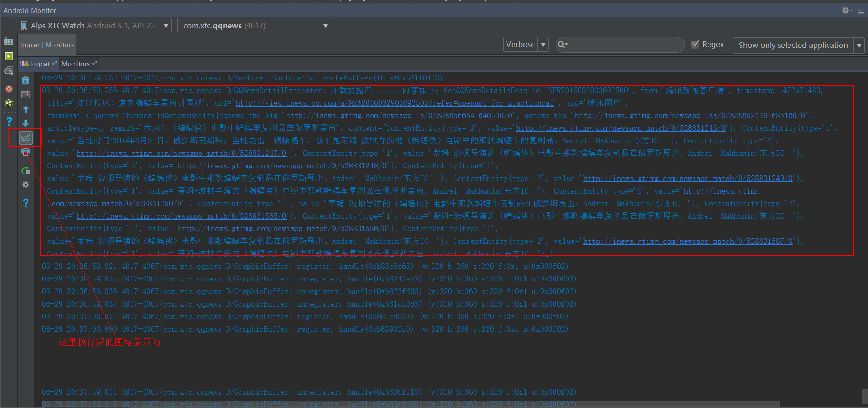Click the magnifier capture icon in the device strip
Viewport: 868px width, 408px height.
pyautogui.click(x=8, y=71)
